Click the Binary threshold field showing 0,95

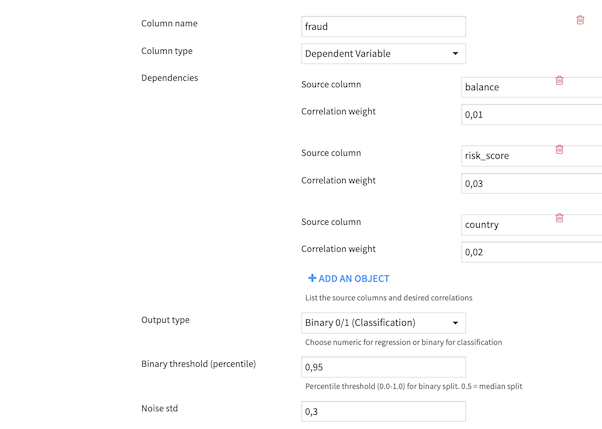383,368
